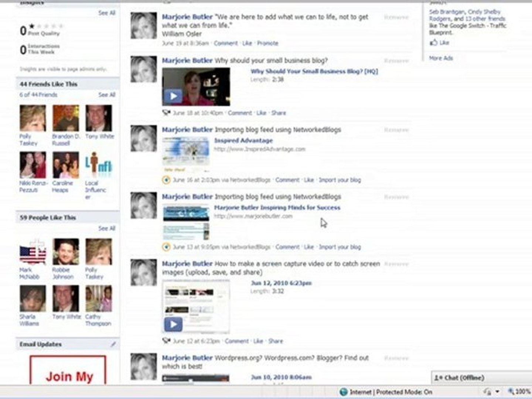This screenshot has width=532, height=399.
Task: Comment on the June 18 video post
Action: pos(240,113)
